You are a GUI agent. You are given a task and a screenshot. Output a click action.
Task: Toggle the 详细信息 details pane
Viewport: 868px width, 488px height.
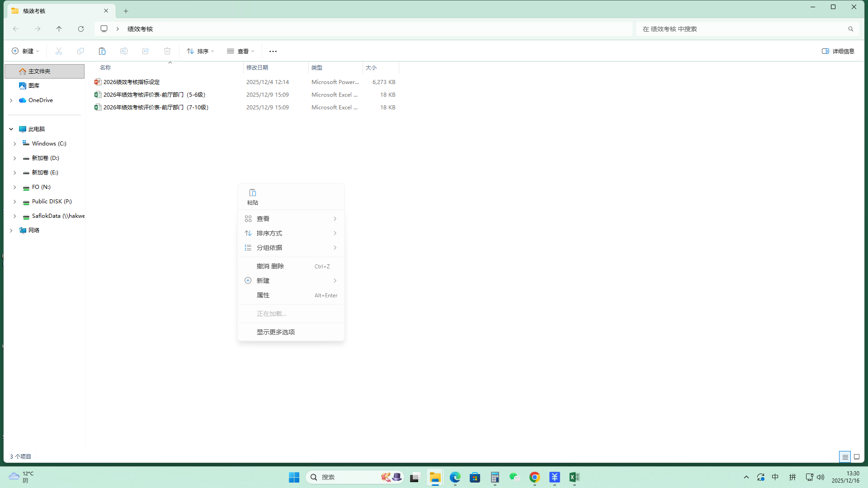pos(838,51)
